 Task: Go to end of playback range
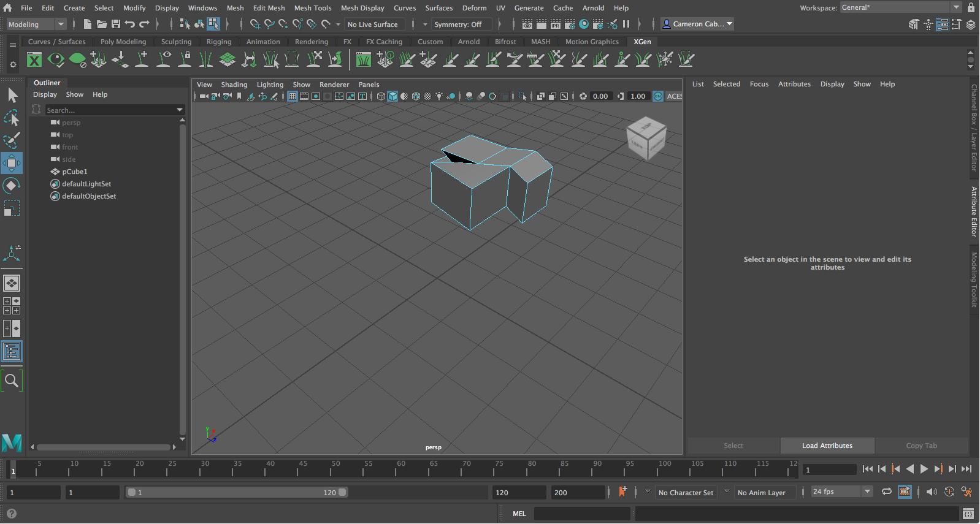coord(967,469)
